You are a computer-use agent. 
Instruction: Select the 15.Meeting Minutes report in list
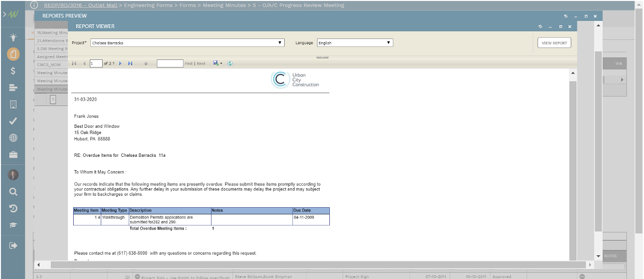51,33
